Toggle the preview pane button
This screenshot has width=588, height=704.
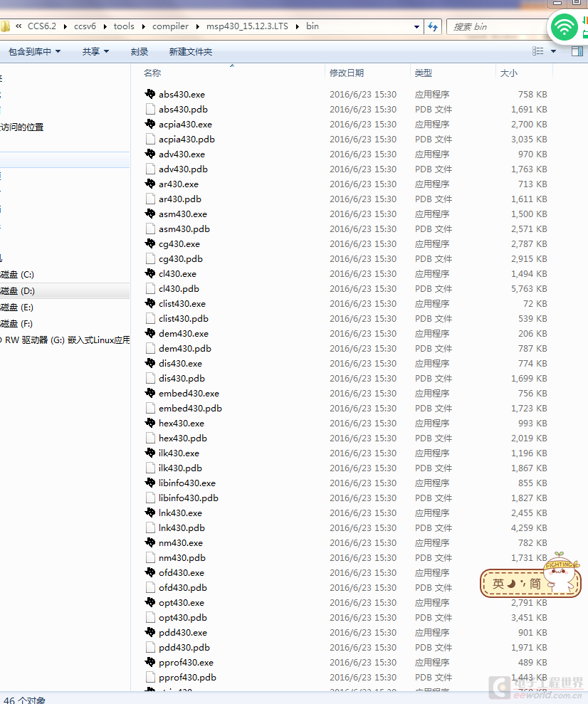[577, 51]
